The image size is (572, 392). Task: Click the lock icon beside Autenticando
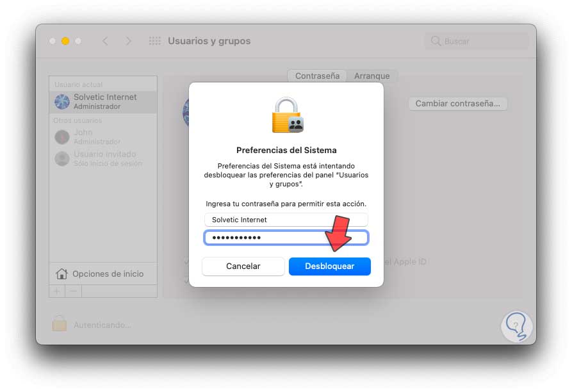coord(60,323)
